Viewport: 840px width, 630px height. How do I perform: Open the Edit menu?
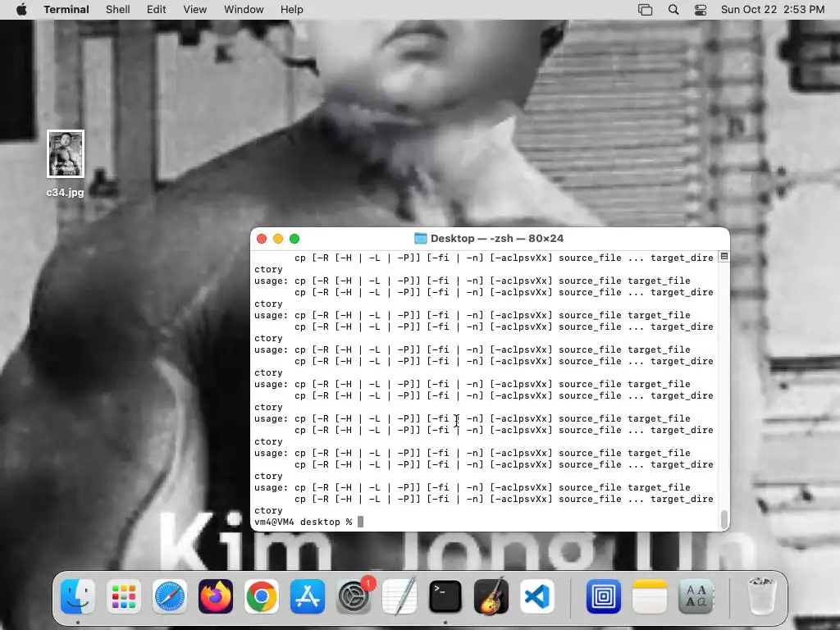(x=157, y=10)
